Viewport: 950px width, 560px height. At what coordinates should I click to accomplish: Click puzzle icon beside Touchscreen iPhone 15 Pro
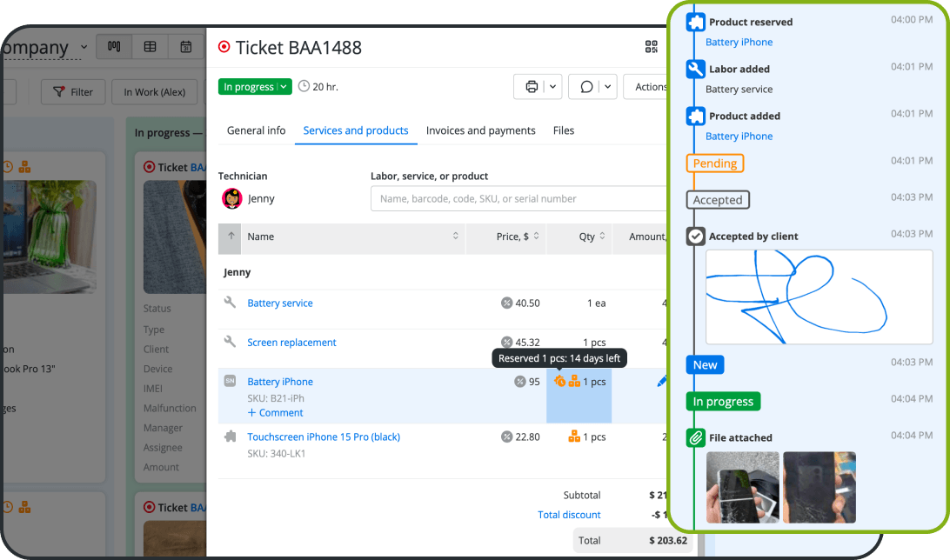point(230,436)
